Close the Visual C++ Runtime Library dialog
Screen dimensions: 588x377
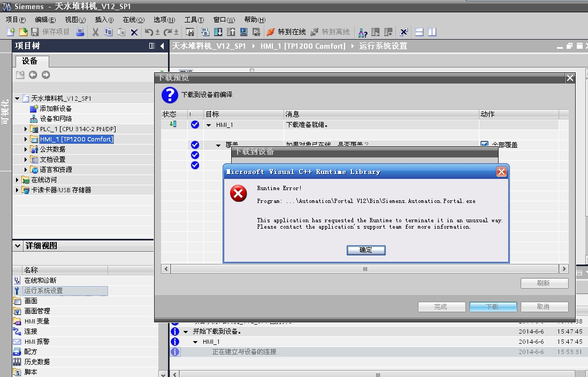(501, 171)
